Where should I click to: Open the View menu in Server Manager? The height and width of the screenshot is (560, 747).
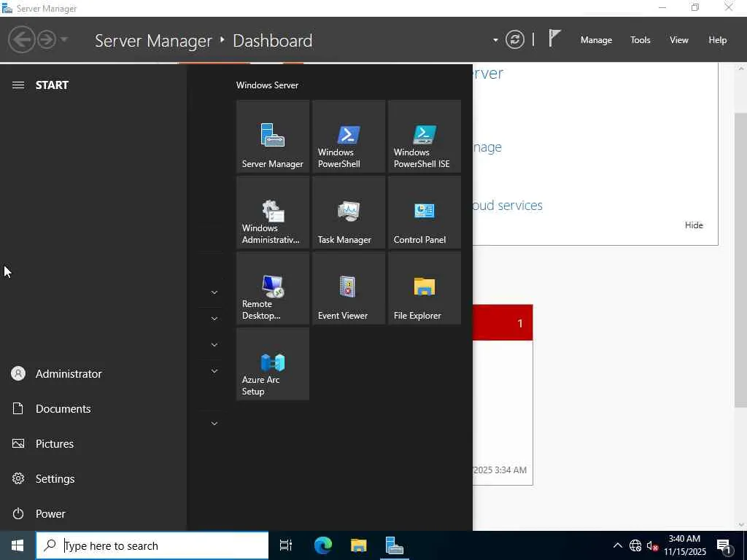pos(679,40)
